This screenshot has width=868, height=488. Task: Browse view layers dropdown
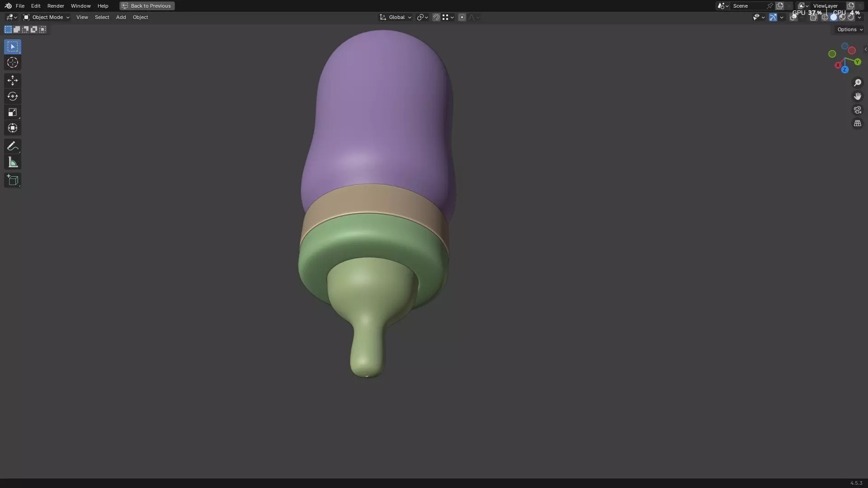(803, 6)
